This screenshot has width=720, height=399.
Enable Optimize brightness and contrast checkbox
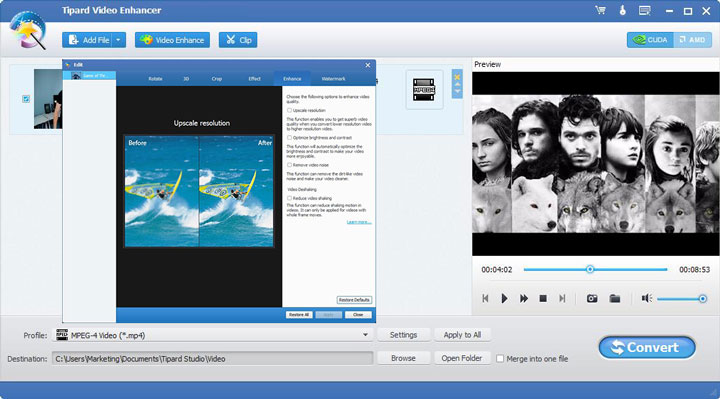[x=289, y=138]
